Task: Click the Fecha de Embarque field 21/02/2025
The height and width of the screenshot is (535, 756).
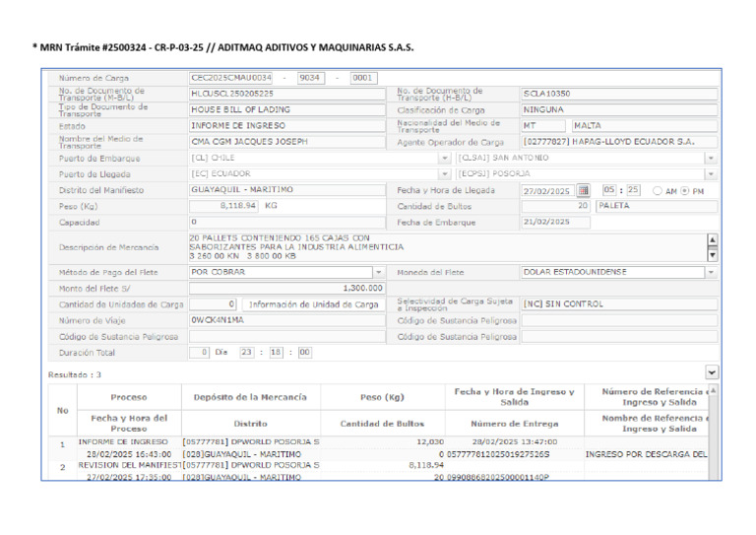Action: 555,222
